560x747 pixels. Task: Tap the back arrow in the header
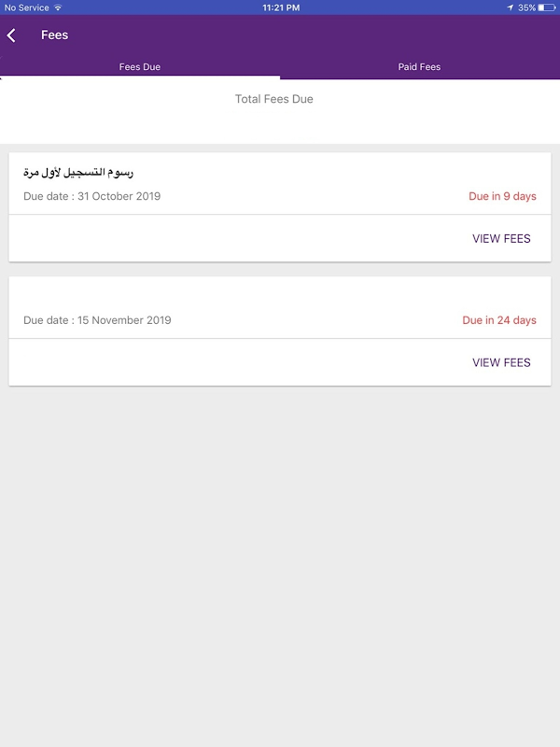tap(11, 35)
